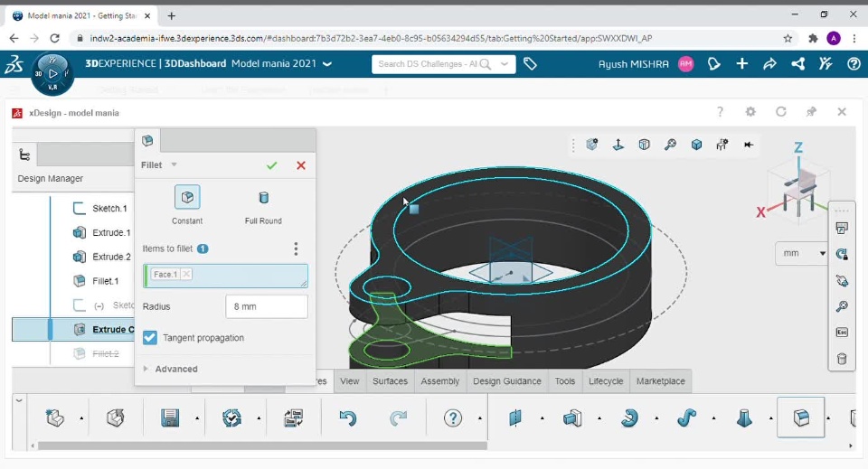The height and width of the screenshot is (469, 868).
Task: Click the blue shaded display style icon
Action: [x=696, y=145]
